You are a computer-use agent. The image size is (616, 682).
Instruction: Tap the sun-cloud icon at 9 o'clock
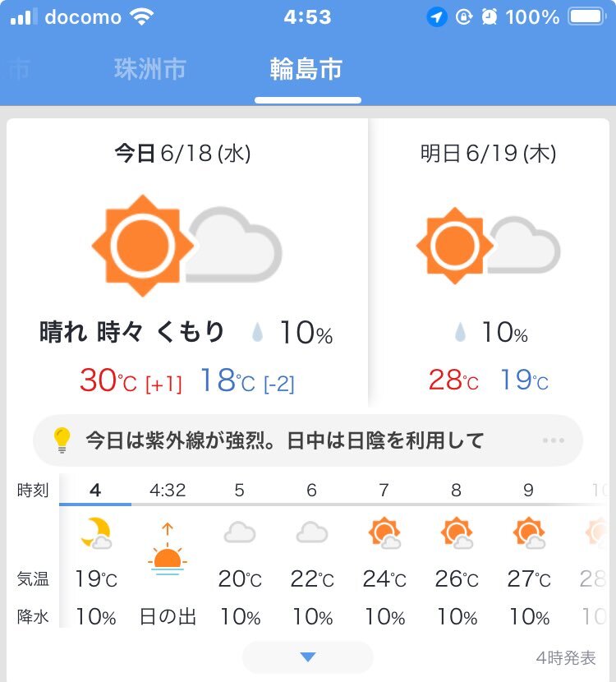pos(529,532)
